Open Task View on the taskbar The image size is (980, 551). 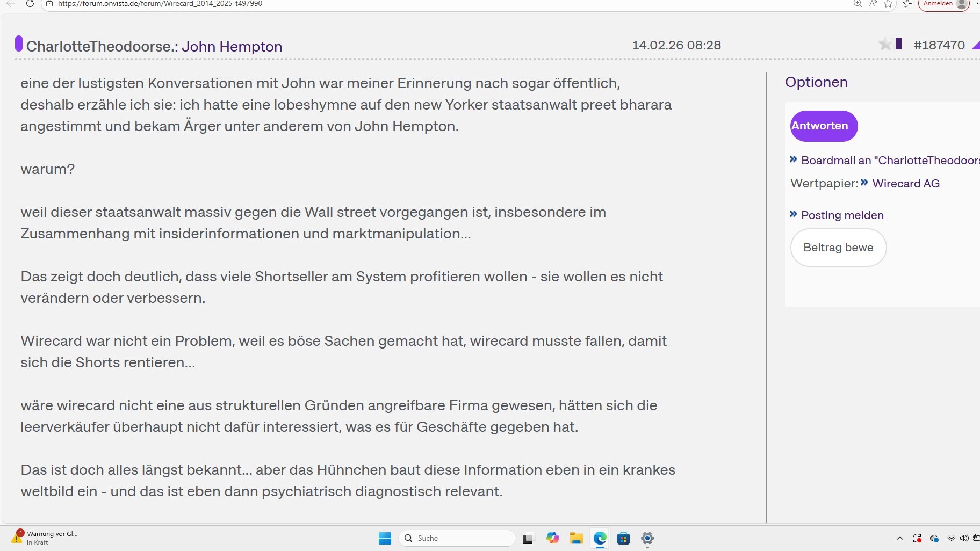[528, 539]
